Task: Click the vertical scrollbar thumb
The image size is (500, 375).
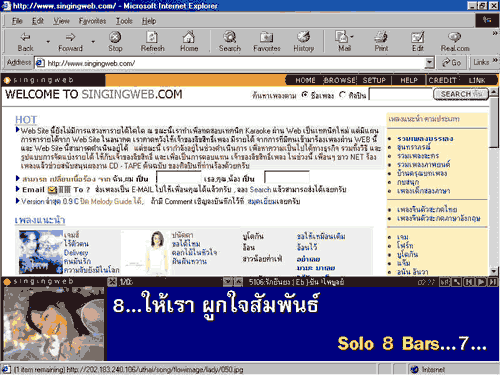Action: [494, 122]
